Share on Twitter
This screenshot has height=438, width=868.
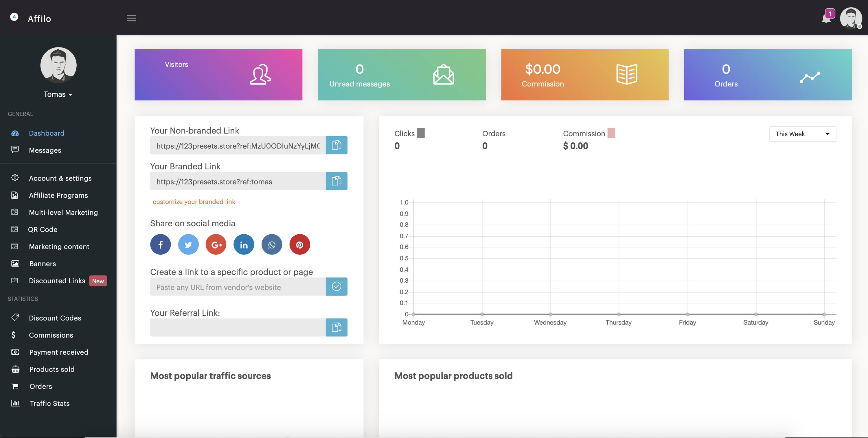[x=188, y=245]
